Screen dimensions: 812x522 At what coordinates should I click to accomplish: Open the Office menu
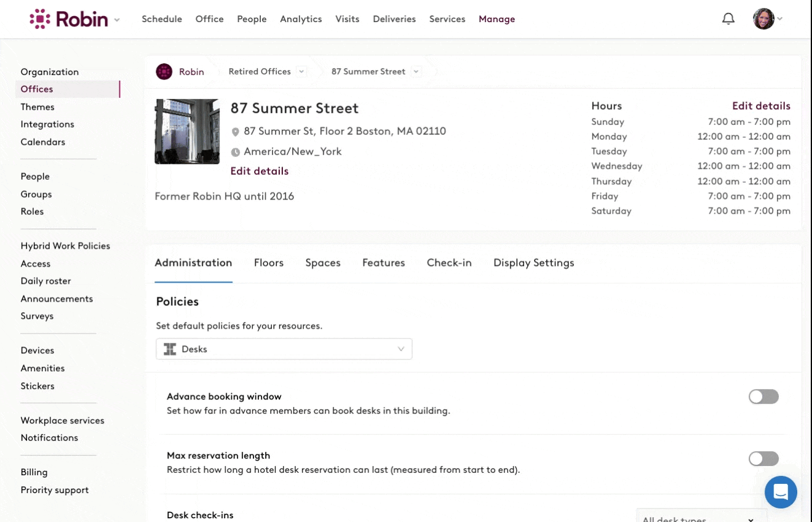(x=210, y=19)
